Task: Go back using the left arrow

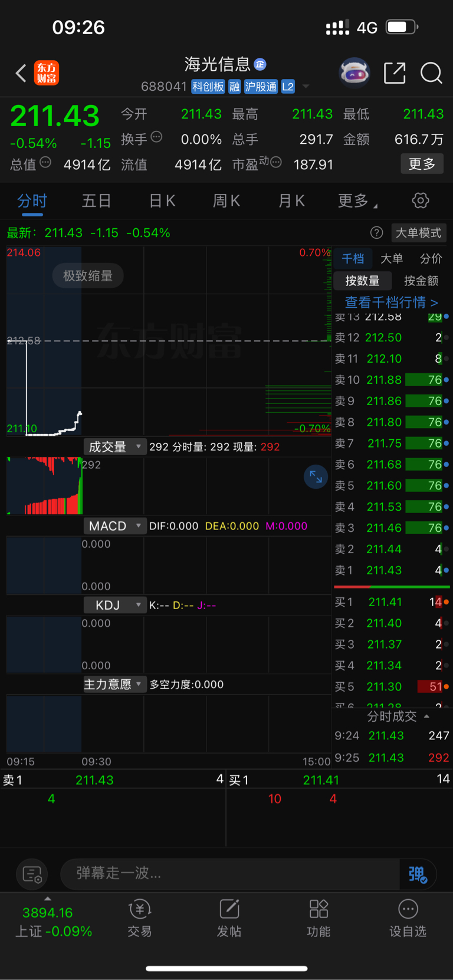Action: pyautogui.click(x=21, y=73)
